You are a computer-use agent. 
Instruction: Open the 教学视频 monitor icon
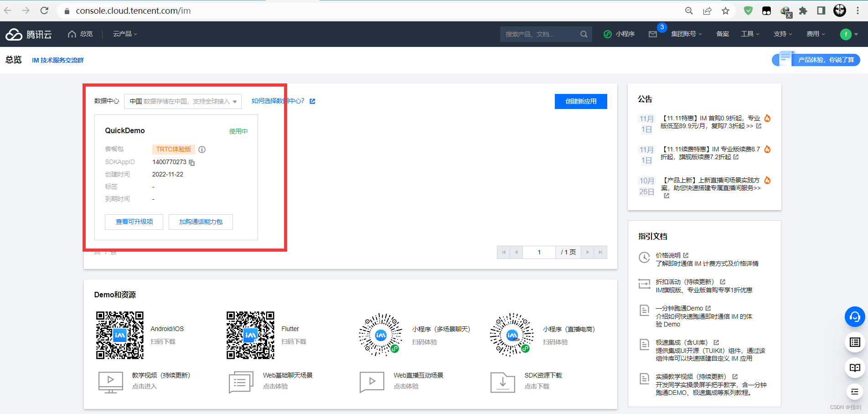coord(111,382)
